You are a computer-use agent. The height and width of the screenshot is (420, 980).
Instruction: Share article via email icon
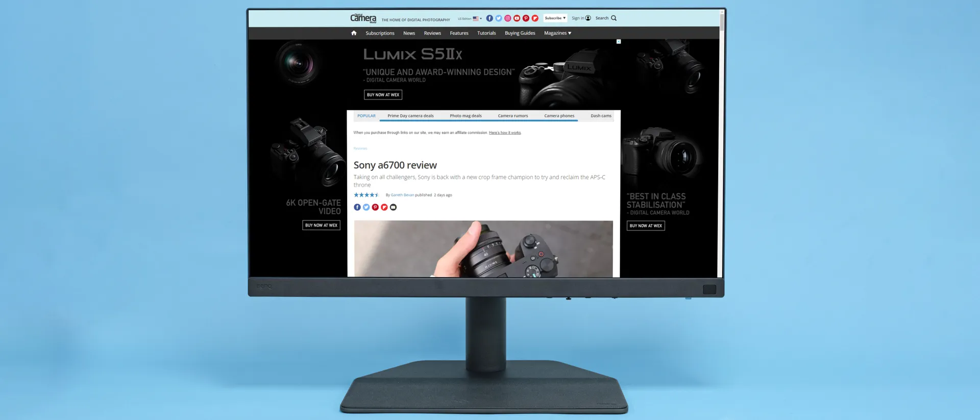tap(393, 207)
